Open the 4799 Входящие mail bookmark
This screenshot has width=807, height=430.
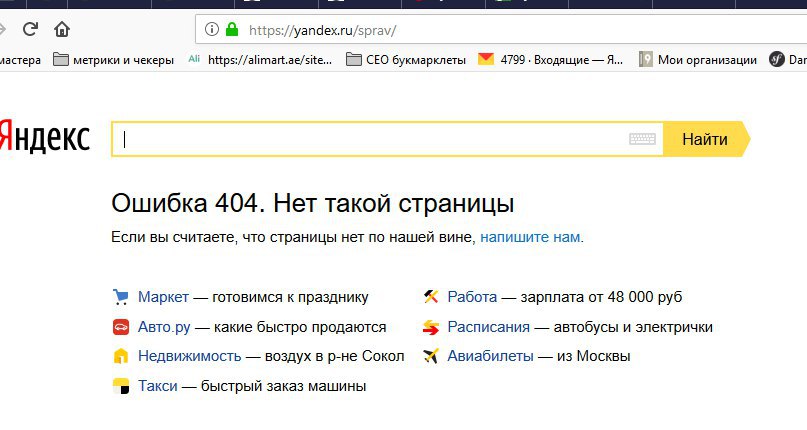550,60
